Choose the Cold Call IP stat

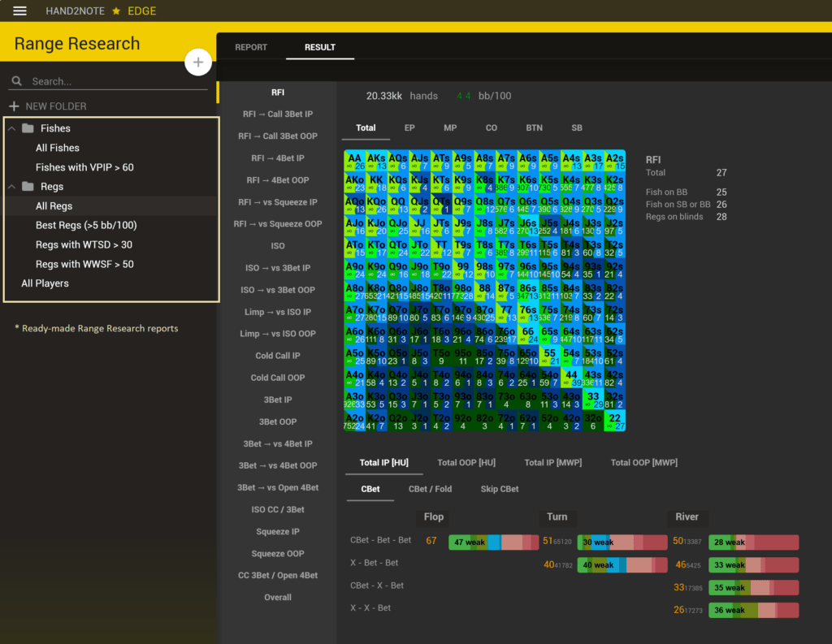pos(277,356)
